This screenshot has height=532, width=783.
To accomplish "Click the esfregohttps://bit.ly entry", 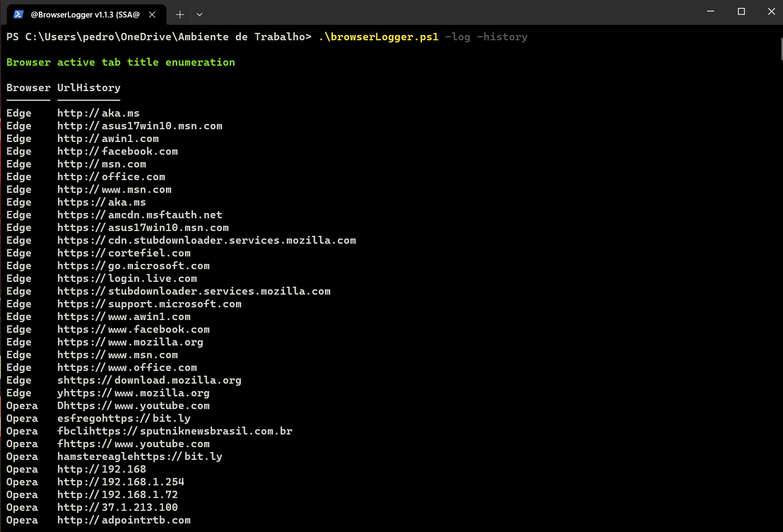I will pyautogui.click(x=124, y=418).
